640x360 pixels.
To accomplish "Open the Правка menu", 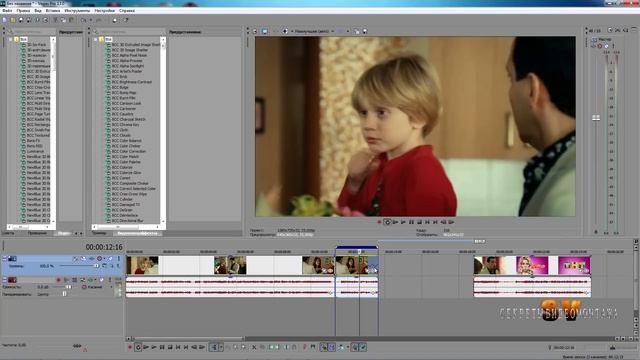I will pyautogui.click(x=23, y=11).
